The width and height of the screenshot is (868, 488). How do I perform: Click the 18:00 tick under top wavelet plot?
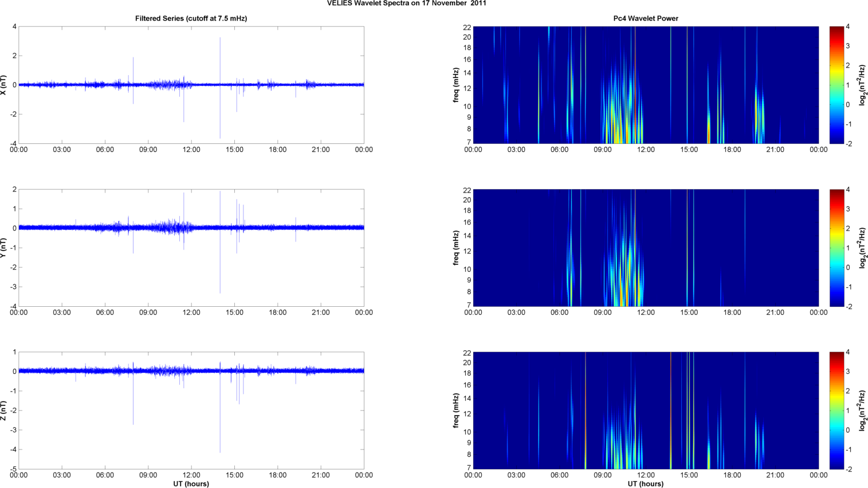point(732,150)
